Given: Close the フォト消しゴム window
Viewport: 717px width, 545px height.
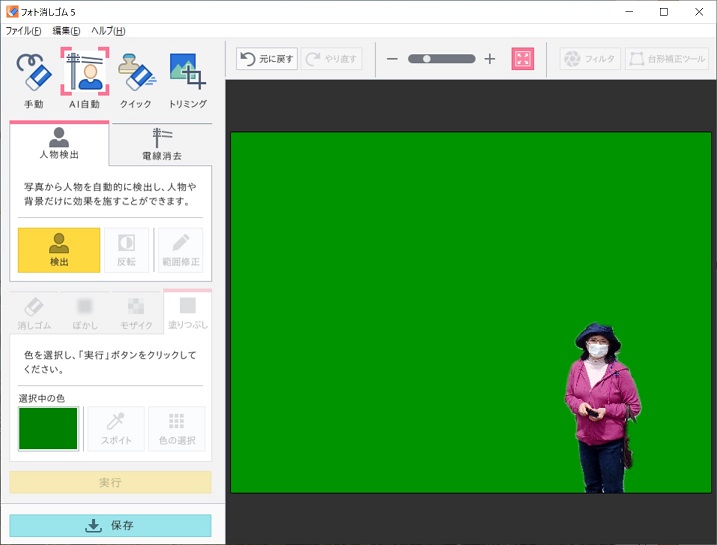Looking at the screenshot, I should point(699,12).
